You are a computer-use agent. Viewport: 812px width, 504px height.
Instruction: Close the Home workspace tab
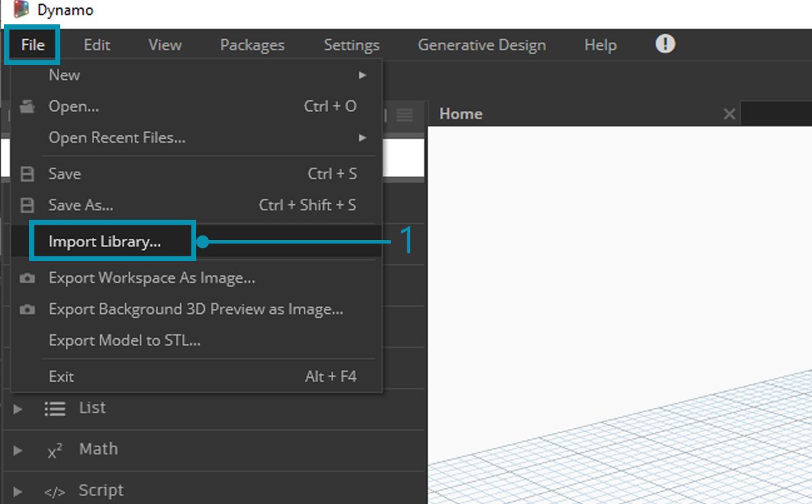[x=729, y=114]
